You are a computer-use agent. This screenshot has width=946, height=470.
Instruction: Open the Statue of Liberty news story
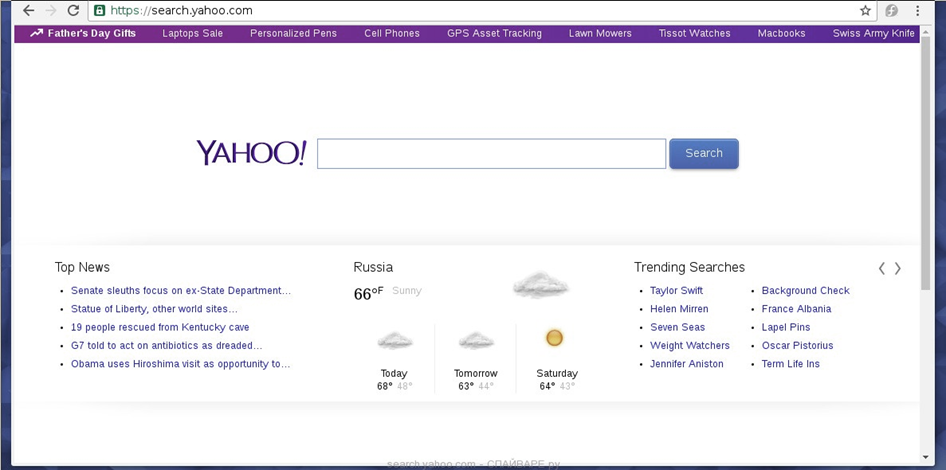pos(154,309)
